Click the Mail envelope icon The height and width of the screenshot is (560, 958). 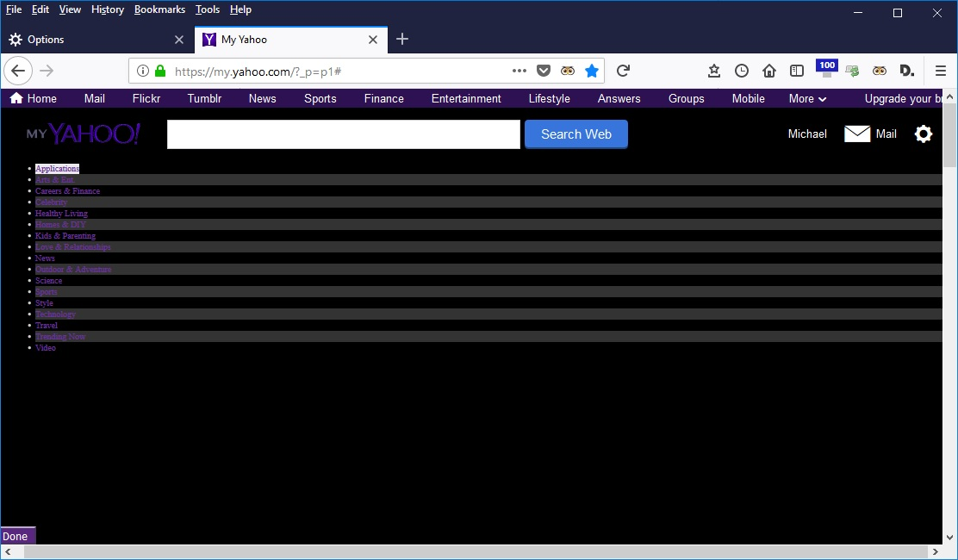(857, 134)
